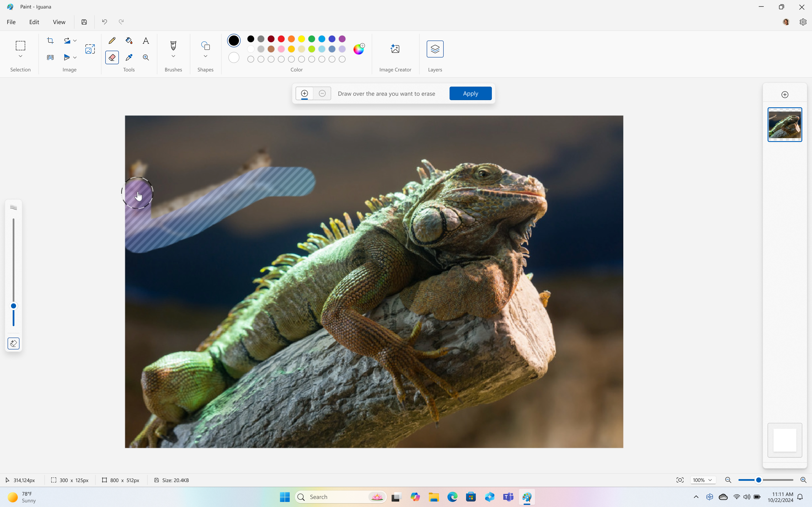The width and height of the screenshot is (812, 507).
Task: Select the Eraser tool
Action: point(112,57)
